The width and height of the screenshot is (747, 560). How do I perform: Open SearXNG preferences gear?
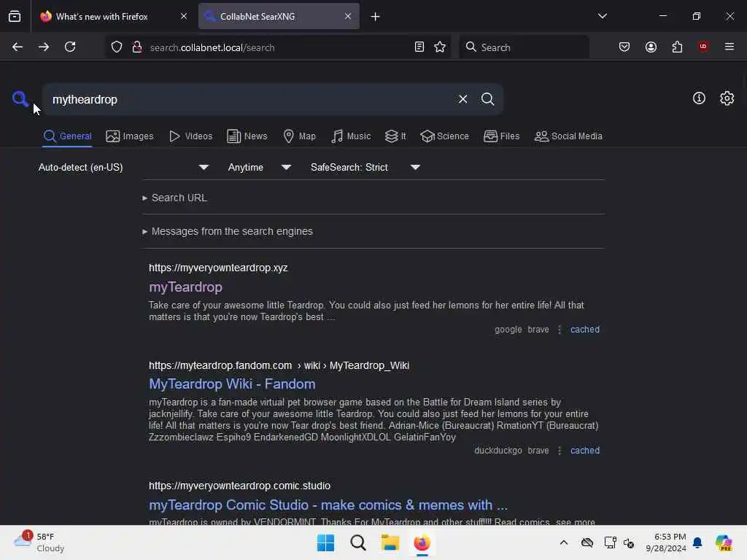(727, 98)
